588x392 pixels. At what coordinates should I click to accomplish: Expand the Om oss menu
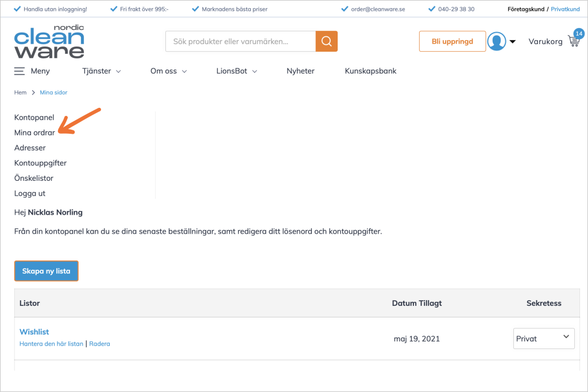click(x=169, y=71)
